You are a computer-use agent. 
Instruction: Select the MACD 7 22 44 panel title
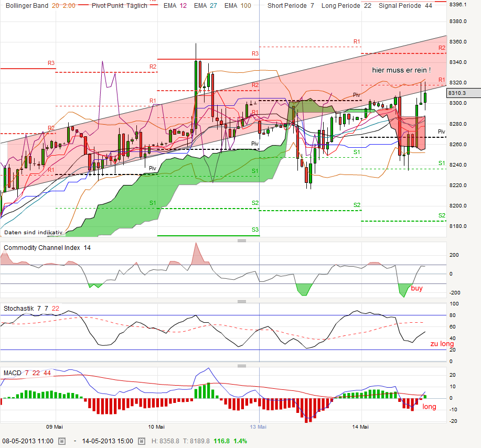27,373
